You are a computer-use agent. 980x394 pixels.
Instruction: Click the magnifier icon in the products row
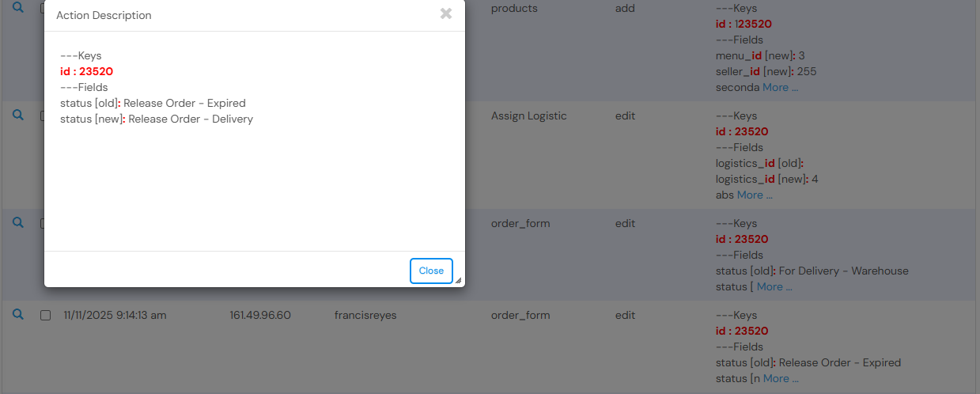pos(18,8)
